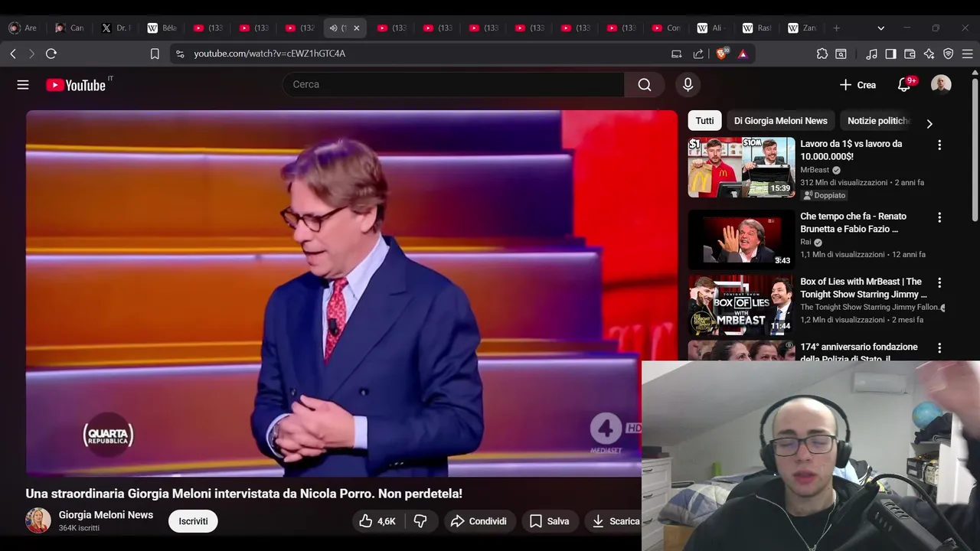Open the Giorgia Meloni News channel avatar
The image size is (980, 551).
click(x=38, y=520)
